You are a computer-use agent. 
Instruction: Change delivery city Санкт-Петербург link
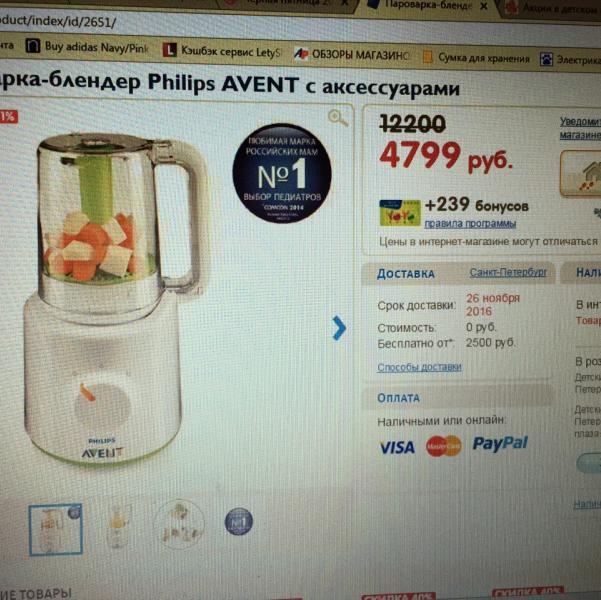pos(508,273)
